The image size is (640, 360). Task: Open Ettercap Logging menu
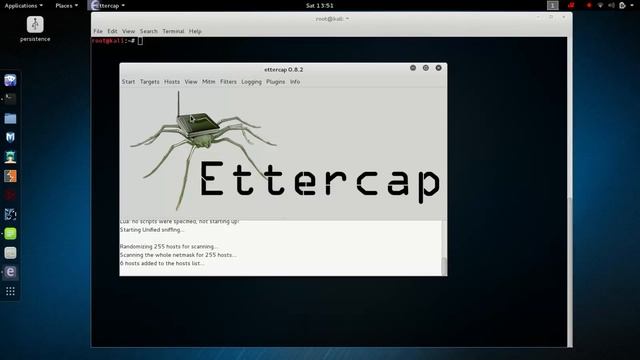(251, 82)
